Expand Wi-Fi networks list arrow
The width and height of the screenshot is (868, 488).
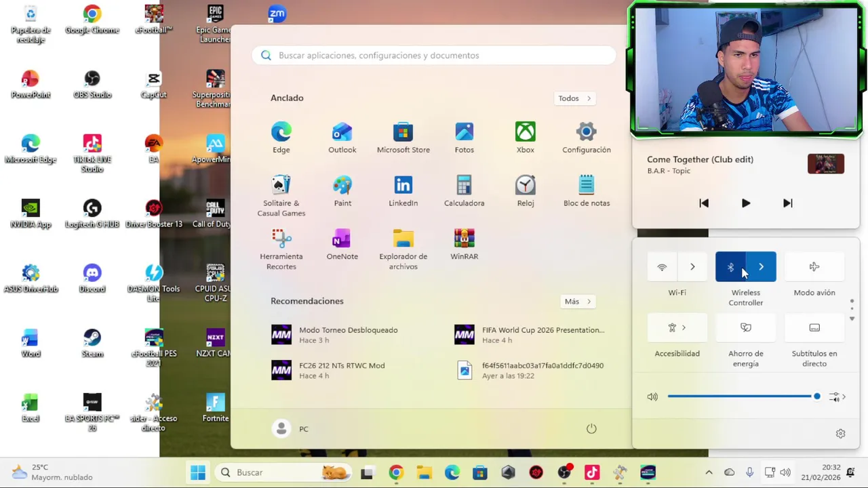(x=692, y=267)
